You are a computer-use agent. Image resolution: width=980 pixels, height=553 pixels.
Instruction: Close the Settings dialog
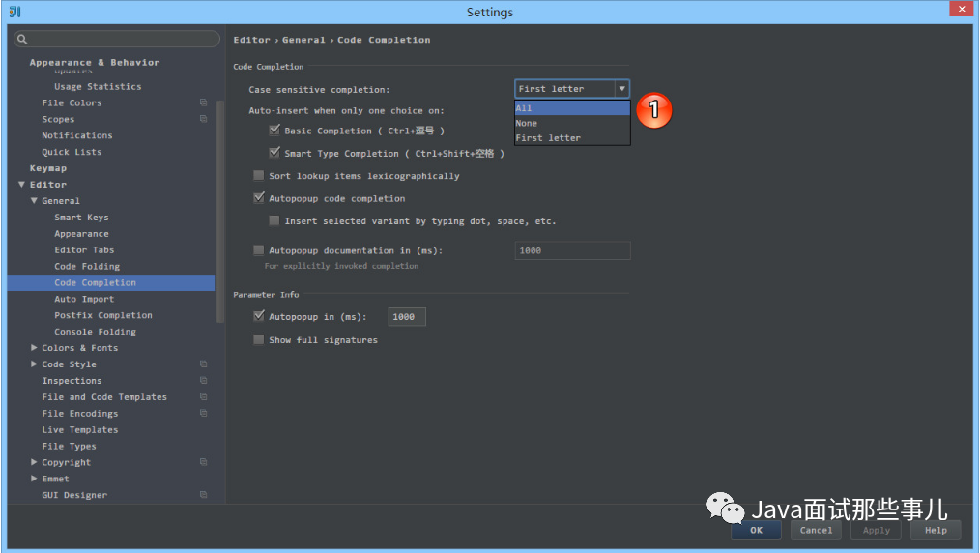962,9
